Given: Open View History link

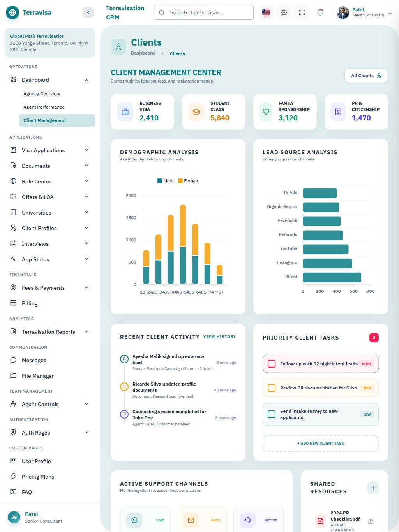Looking at the screenshot, I should tap(220, 337).
